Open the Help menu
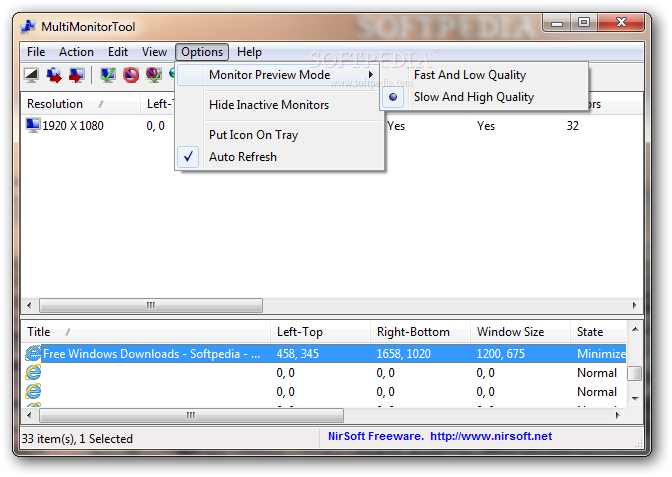Image resolution: width=672 pixels, height=477 pixels. click(249, 52)
